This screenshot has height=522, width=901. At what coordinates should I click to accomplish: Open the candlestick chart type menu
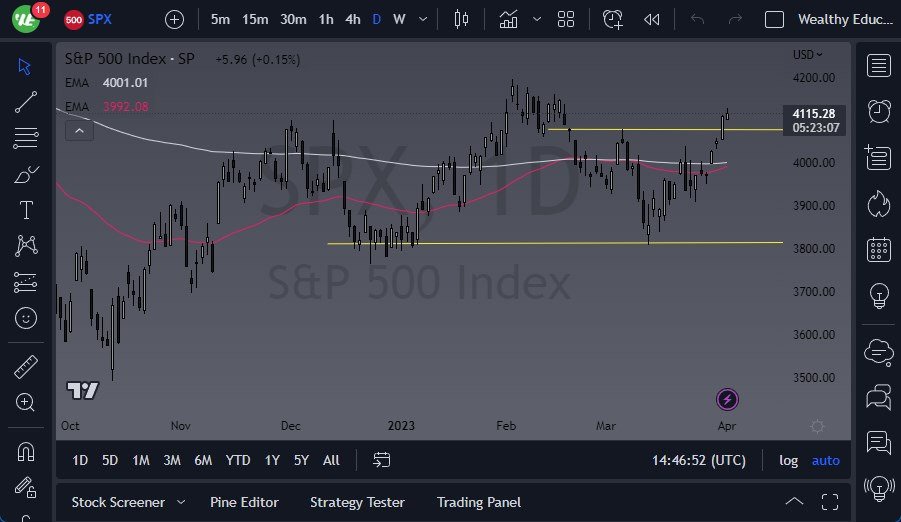461,20
